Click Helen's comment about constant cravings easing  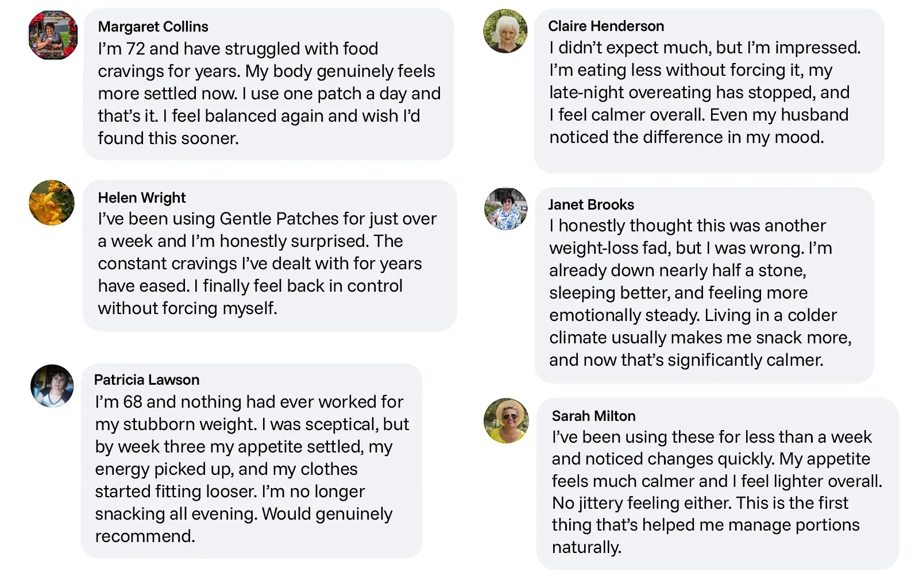(x=260, y=264)
